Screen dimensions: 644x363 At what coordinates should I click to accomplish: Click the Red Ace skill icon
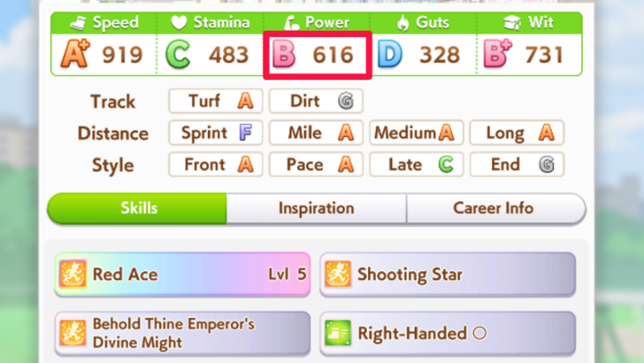pyautogui.click(x=73, y=274)
